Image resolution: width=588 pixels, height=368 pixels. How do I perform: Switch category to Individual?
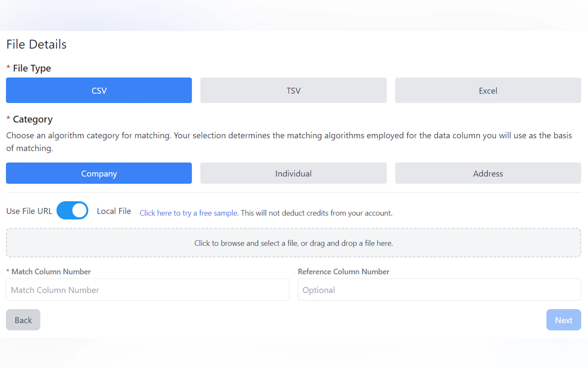click(x=293, y=173)
